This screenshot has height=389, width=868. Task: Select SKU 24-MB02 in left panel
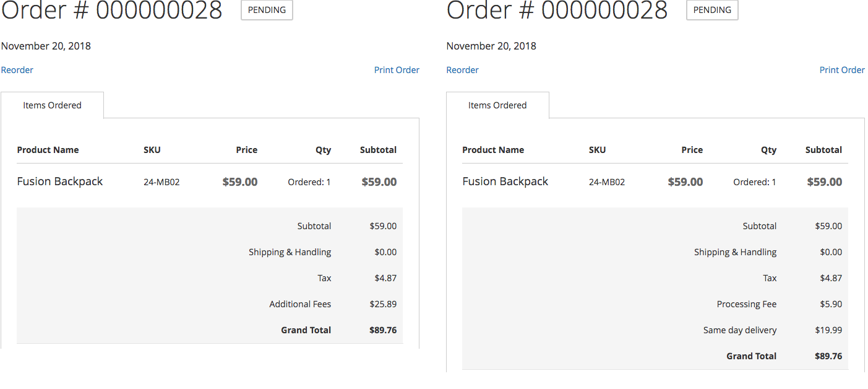(161, 182)
